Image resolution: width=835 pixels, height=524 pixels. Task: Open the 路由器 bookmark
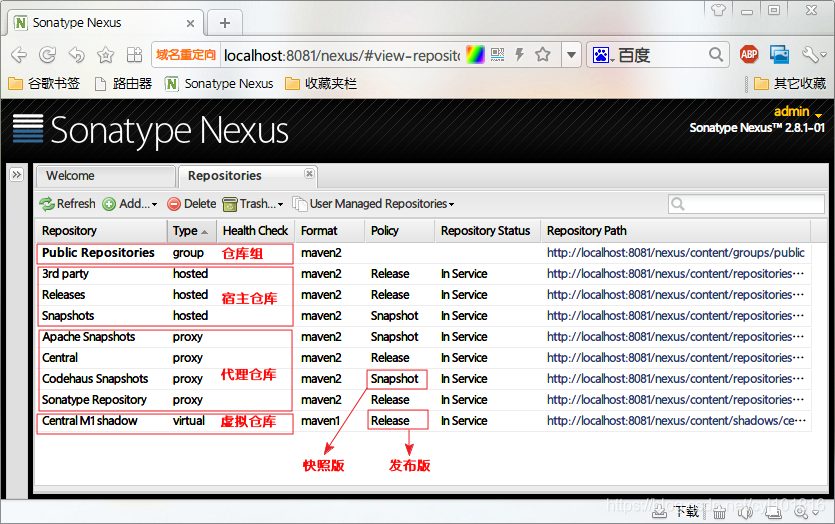tap(123, 84)
